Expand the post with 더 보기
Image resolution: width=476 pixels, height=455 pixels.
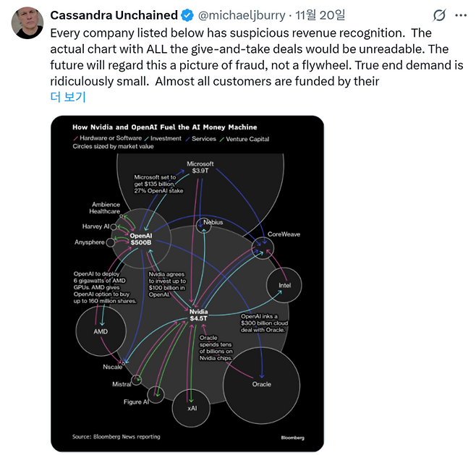coord(67,96)
